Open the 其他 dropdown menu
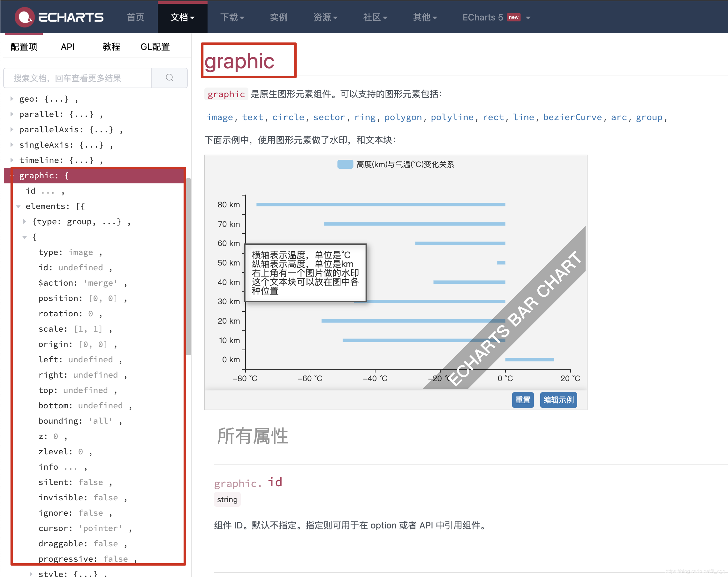Screen dimensions: 728x577 (x=425, y=17)
